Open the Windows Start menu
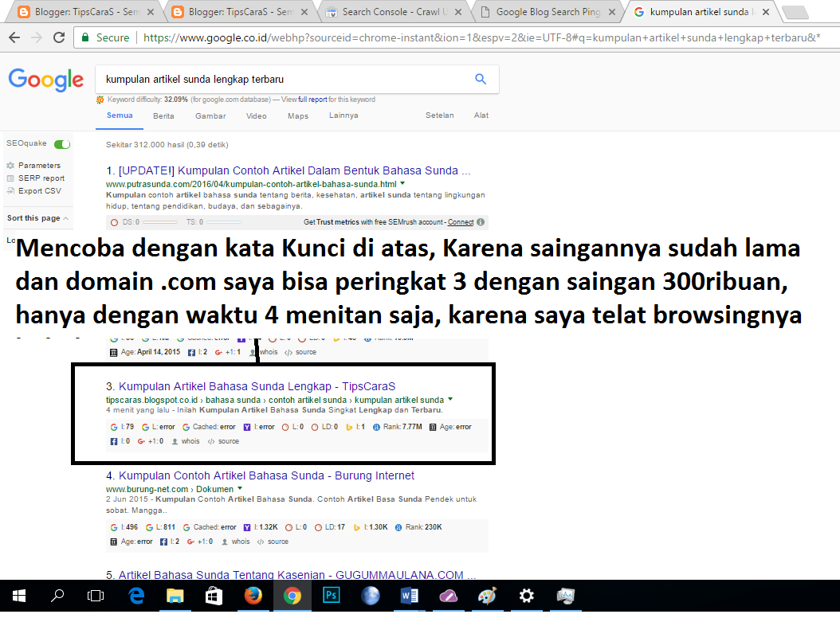840x618 pixels. coord(19,596)
